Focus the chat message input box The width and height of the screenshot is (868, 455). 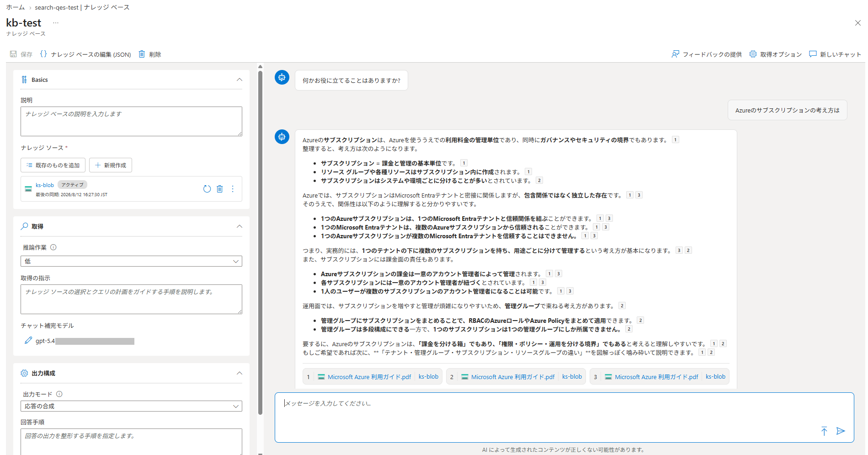[x=564, y=417]
